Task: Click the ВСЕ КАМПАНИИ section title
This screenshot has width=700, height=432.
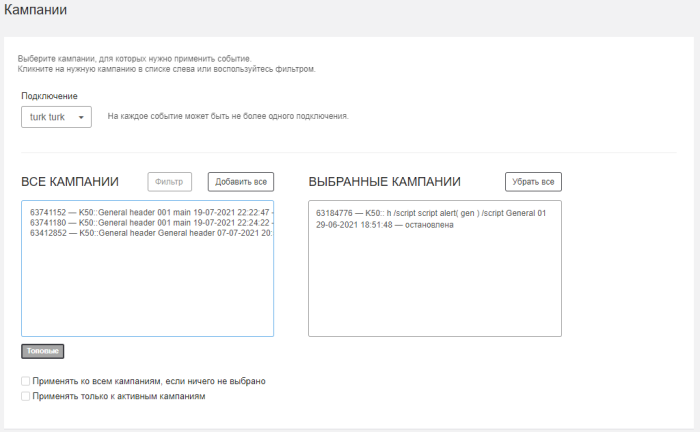Action: tap(70, 182)
